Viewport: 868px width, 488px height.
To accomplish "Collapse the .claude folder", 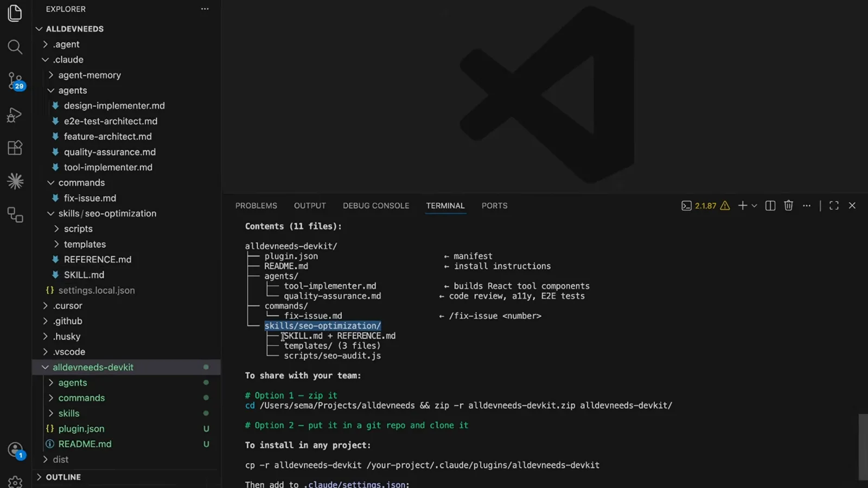I will pos(126,60).
